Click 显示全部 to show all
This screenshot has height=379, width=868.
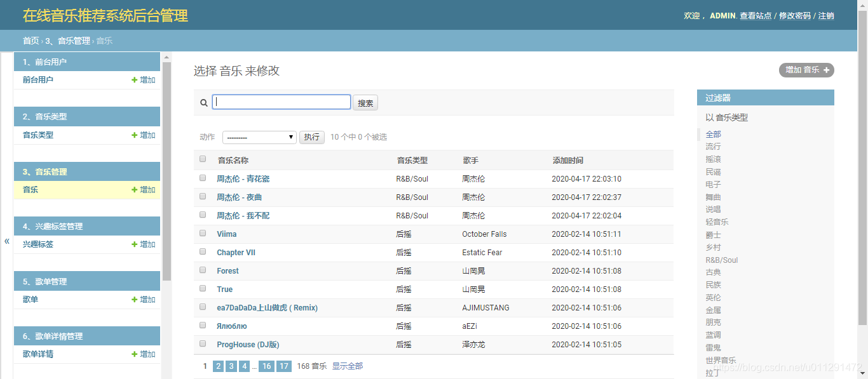348,366
